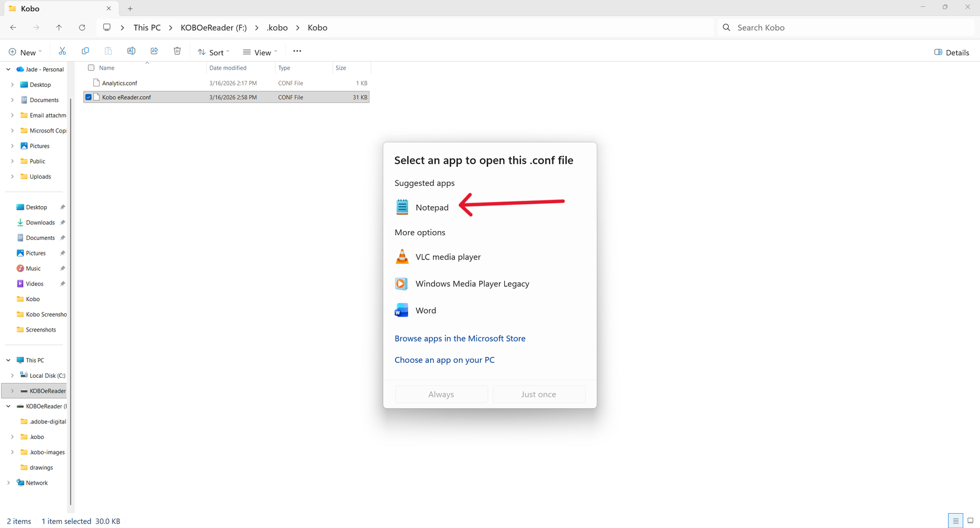Select the Kobo eReader.conf file name
This screenshot has width=980, height=528.
(x=127, y=97)
